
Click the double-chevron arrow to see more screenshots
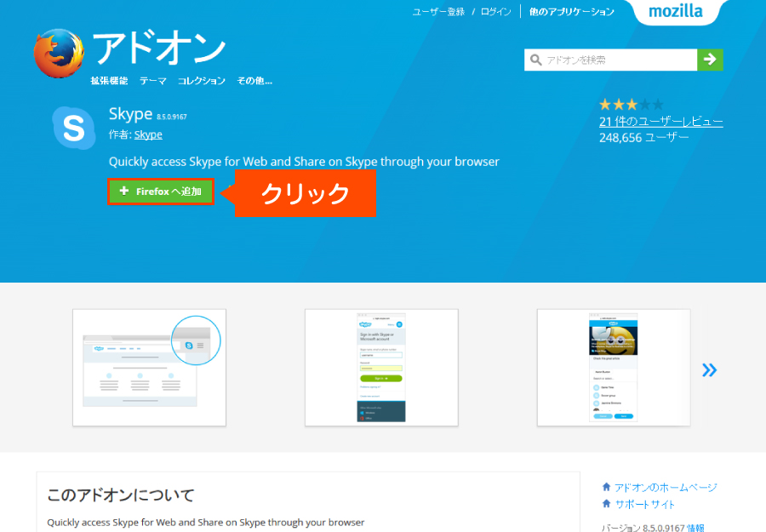[x=710, y=369]
